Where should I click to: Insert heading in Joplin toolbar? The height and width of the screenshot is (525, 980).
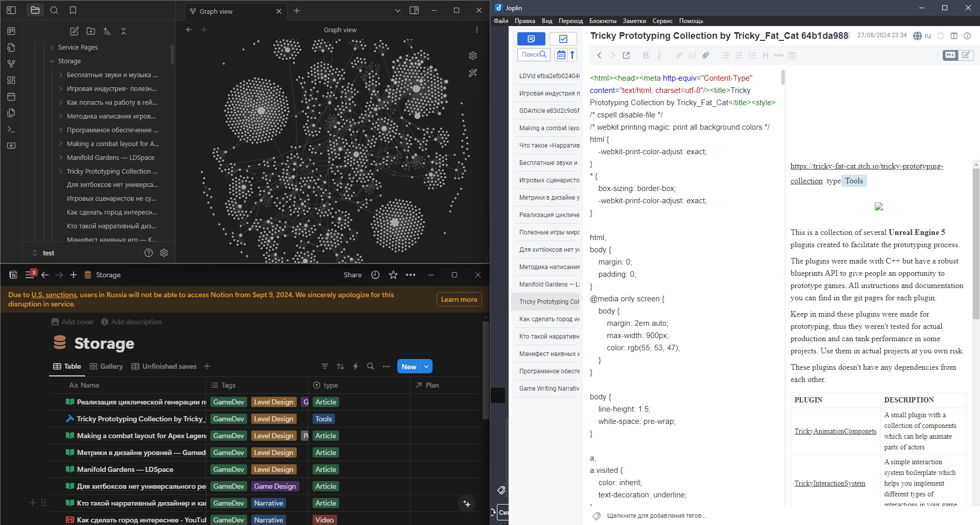point(765,55)
